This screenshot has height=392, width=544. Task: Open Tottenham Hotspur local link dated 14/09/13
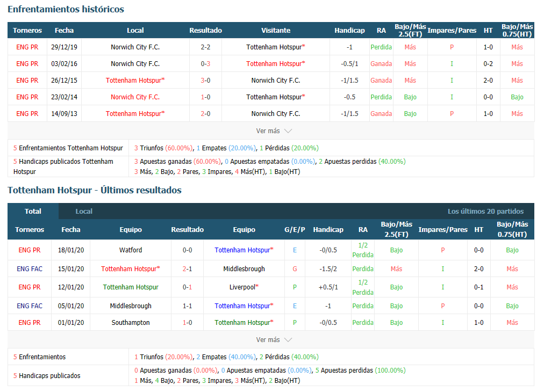135,114
